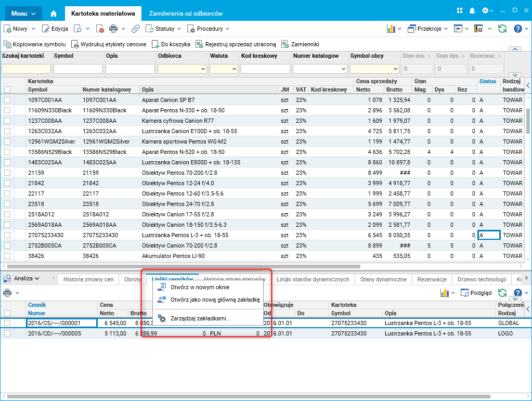Click the paperclip attachments icon
The width and height of the screenshot is (532, 401).
[135, 29]
